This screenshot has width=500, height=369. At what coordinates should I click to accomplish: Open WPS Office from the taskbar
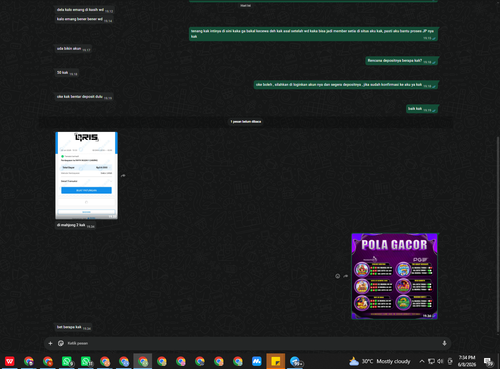[10, 361]
